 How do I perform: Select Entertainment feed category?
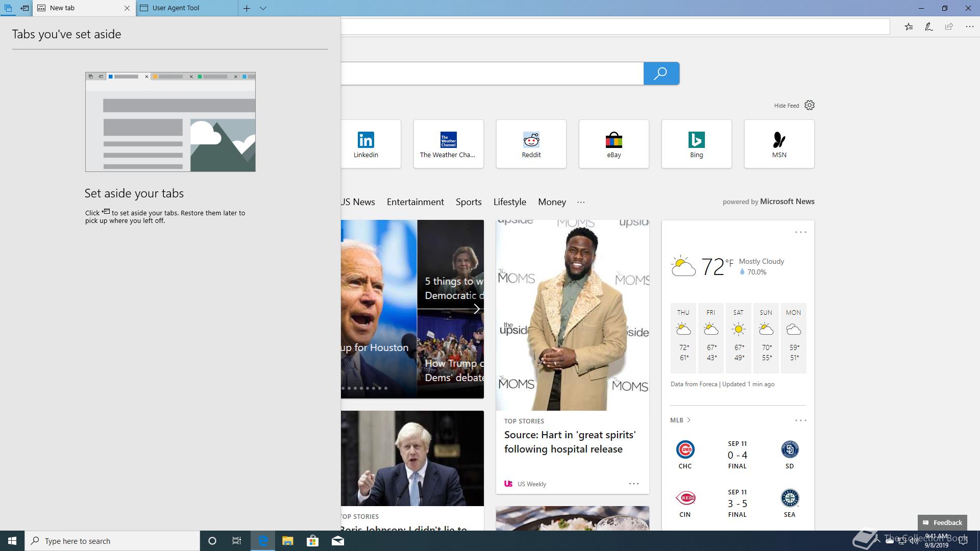pos(415,202)
